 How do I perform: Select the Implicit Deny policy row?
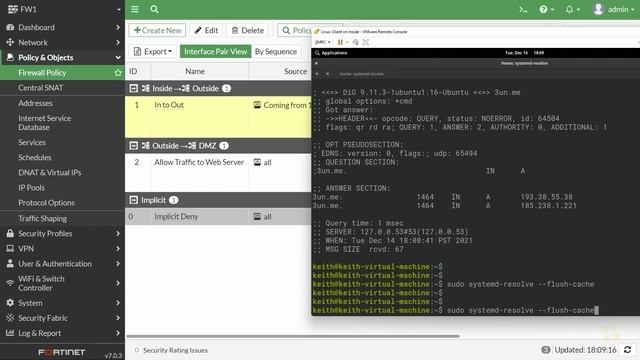click(218, 217)
